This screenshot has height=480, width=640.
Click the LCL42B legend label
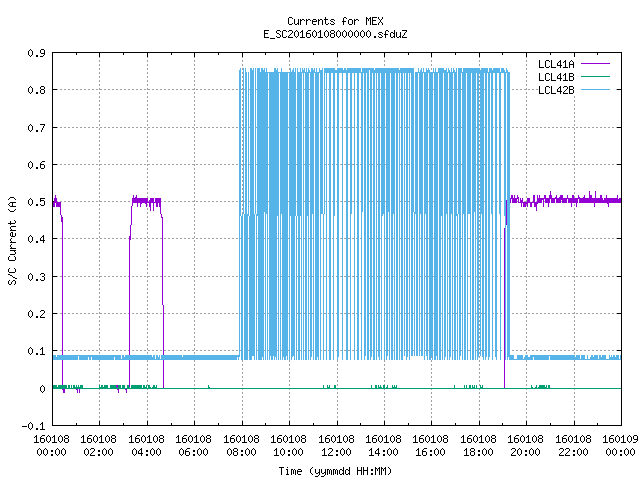click(x=556, y=90)
